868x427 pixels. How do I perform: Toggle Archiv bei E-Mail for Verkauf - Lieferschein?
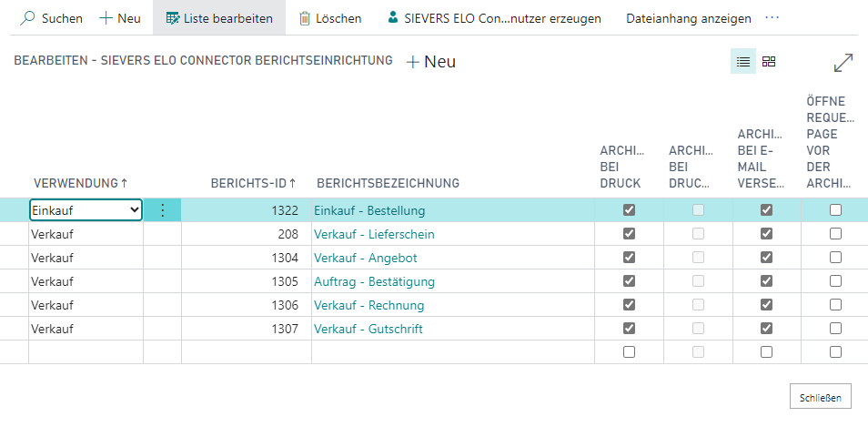pyautogui.click(x=766, y=234)
